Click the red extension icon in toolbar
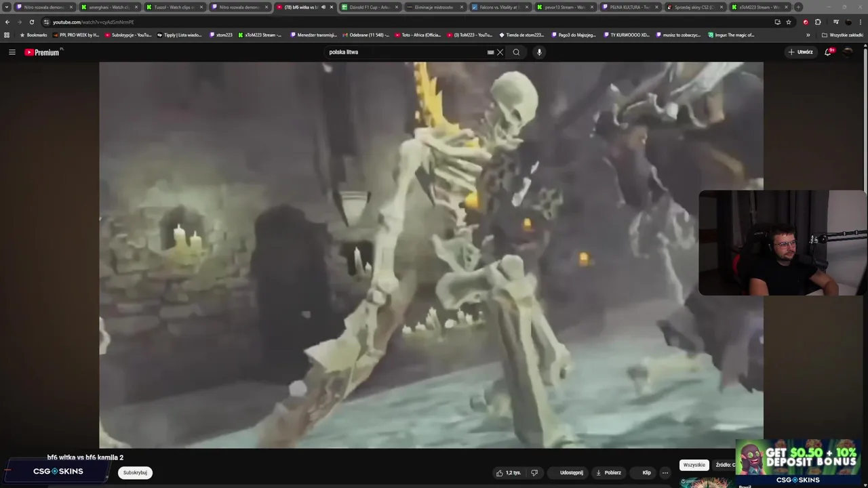 [806, 22]
